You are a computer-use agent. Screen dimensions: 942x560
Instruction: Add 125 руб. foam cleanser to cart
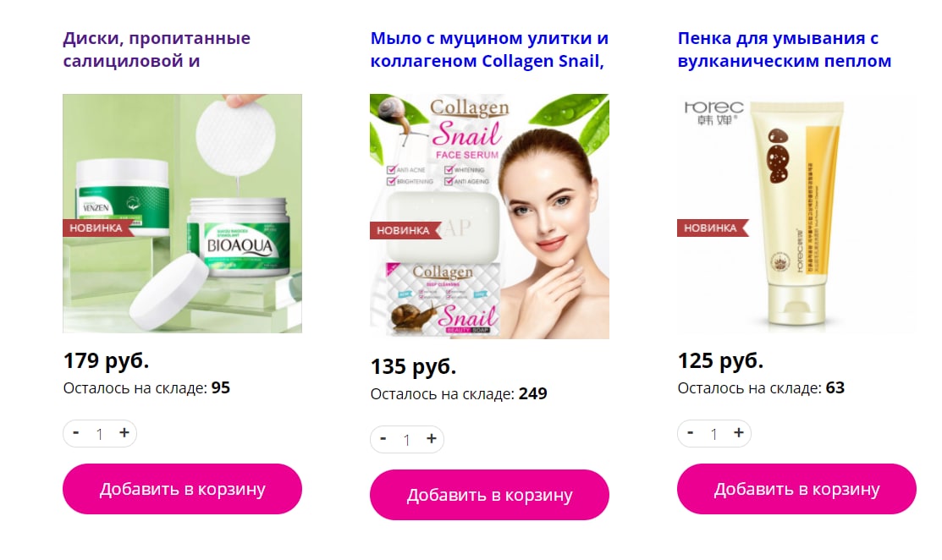click(x=796, y=489)
